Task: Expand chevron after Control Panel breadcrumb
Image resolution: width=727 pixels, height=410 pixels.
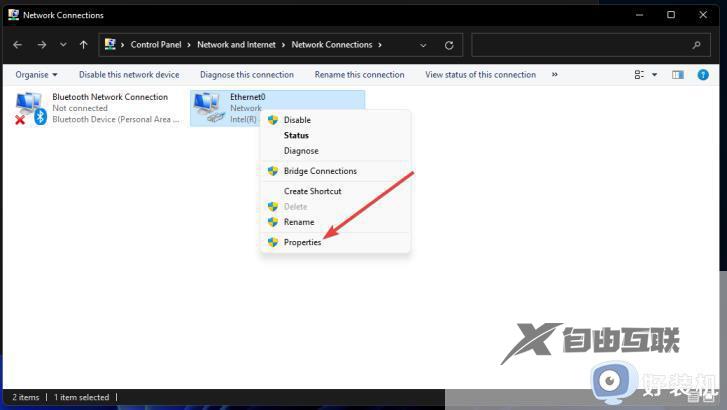Action: point(189,45)
